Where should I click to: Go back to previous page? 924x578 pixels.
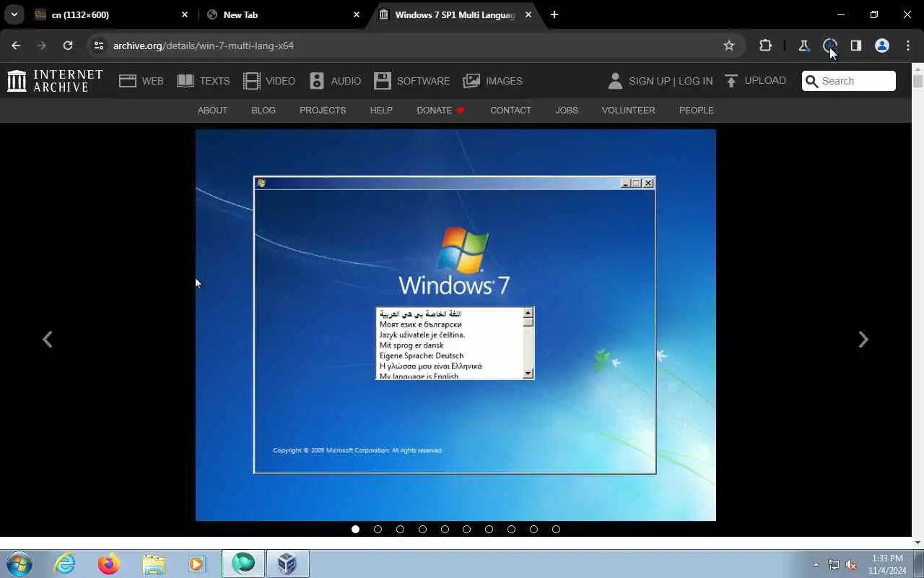coord(16,46)
